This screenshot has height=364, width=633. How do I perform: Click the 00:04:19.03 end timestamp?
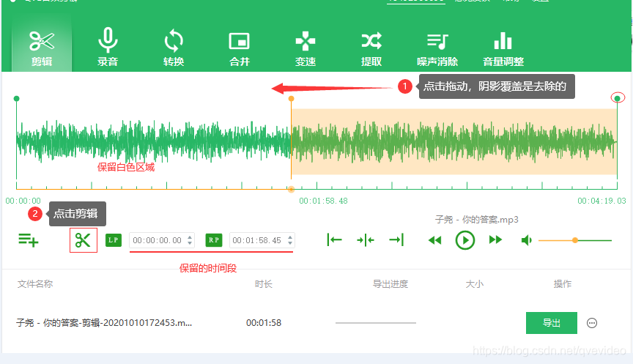[601, 201]
